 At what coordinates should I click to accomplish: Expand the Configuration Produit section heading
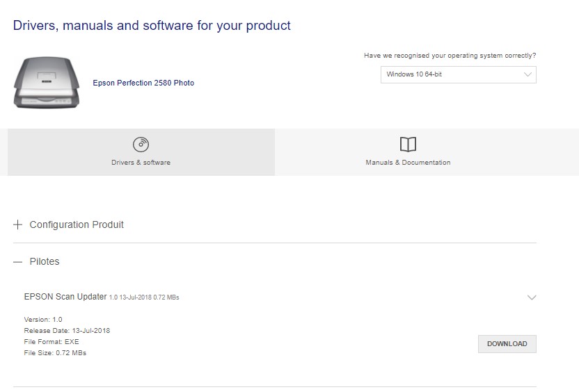[x=77, y=224]
